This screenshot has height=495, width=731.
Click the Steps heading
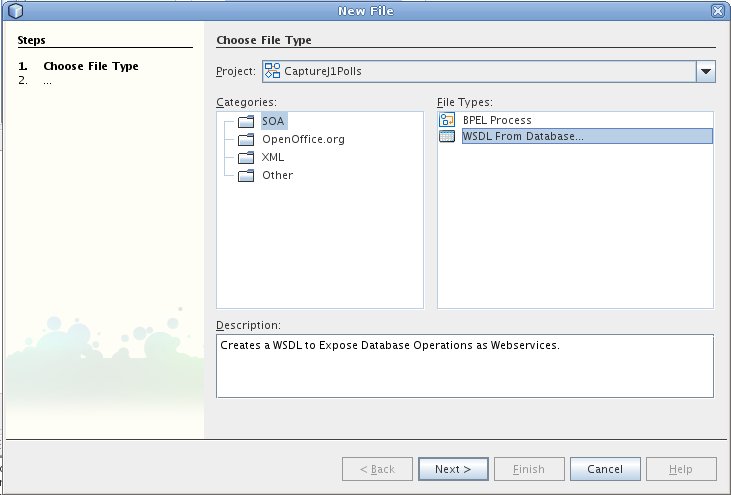click(31, 40)
